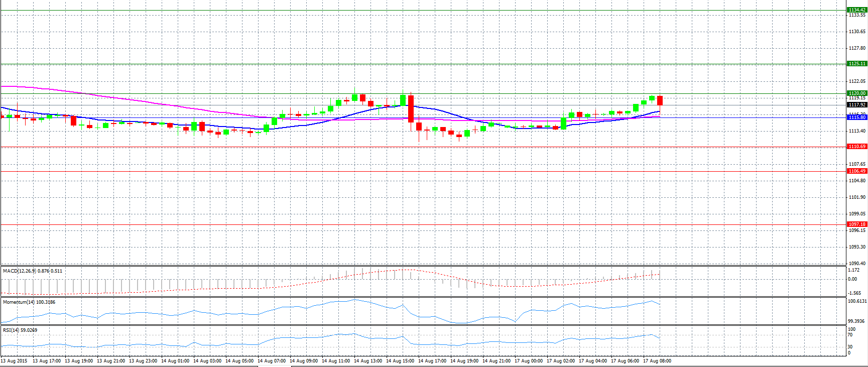Click the 13 Aug 17:00 time label

click(47, 361)
